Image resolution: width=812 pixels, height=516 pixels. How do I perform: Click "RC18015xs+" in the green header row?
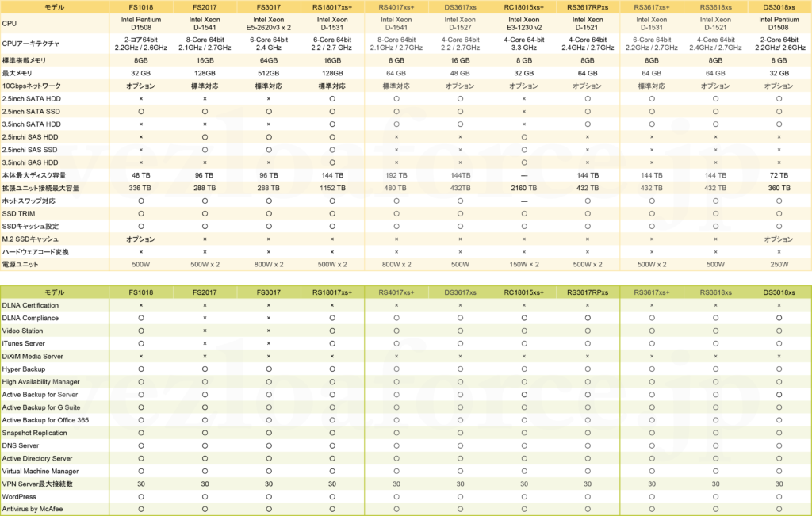523,292
